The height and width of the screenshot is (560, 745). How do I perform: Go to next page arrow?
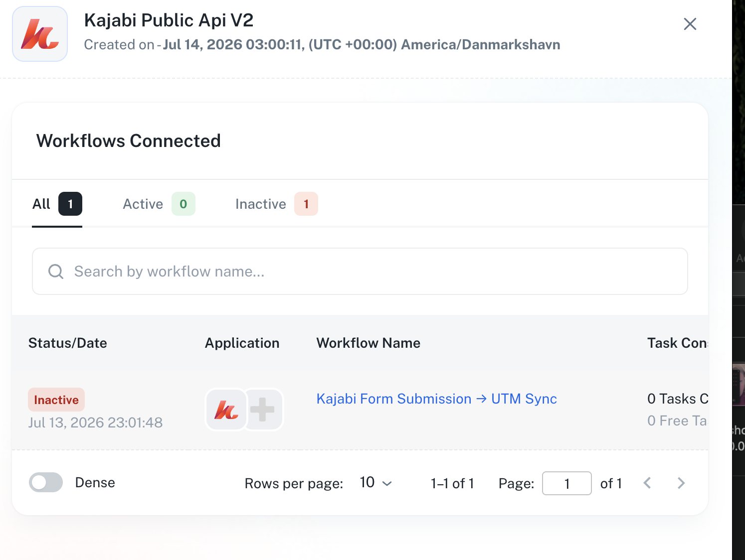(x=681, y=483)
